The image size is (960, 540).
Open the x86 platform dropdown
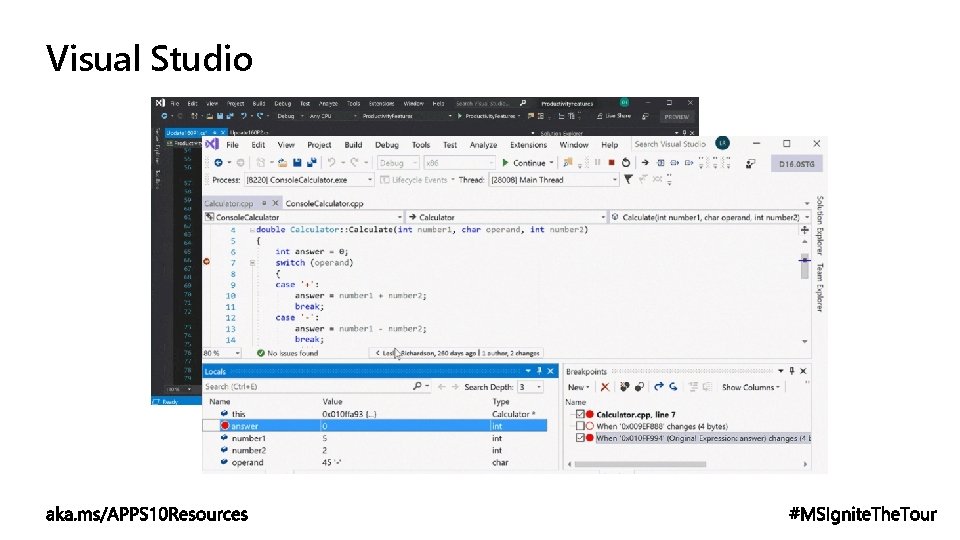click(x=459, y=163)
